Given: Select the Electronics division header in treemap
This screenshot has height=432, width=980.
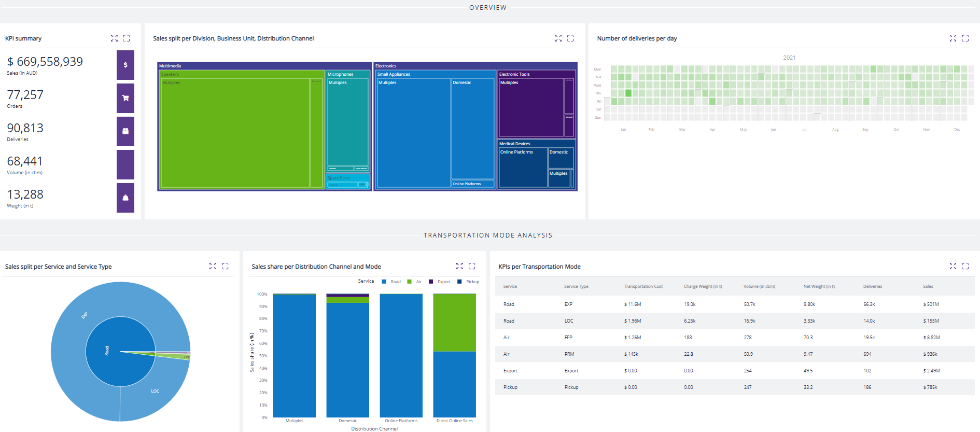Looking at the screenshot, I should click(475, 66).
